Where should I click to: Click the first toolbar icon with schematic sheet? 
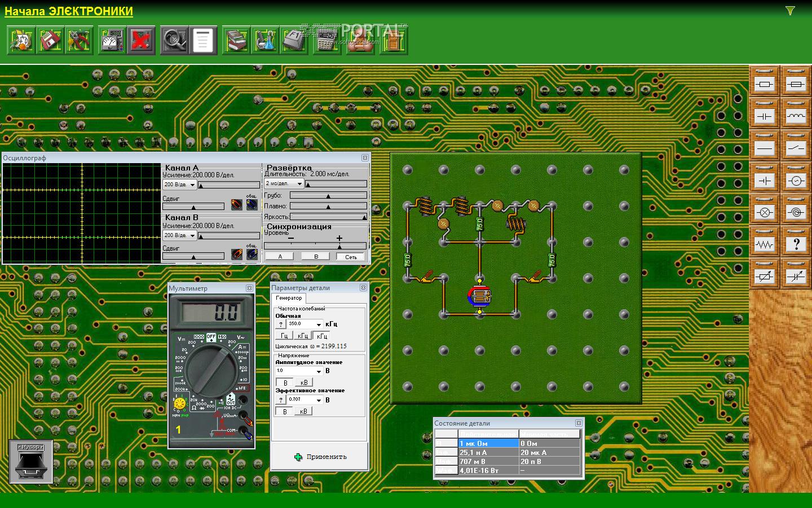click(21, 40)
